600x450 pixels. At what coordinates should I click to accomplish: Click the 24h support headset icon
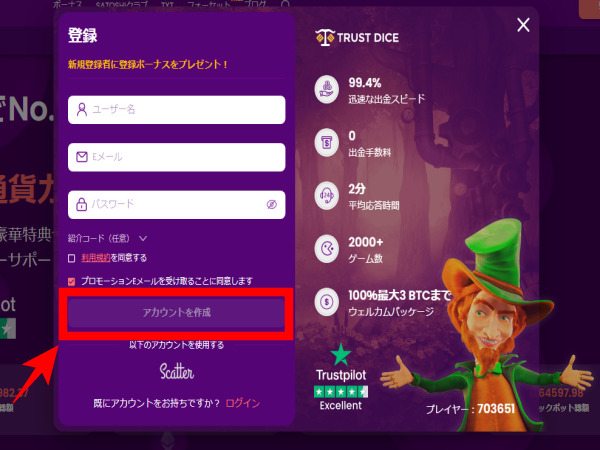(326, 196)
